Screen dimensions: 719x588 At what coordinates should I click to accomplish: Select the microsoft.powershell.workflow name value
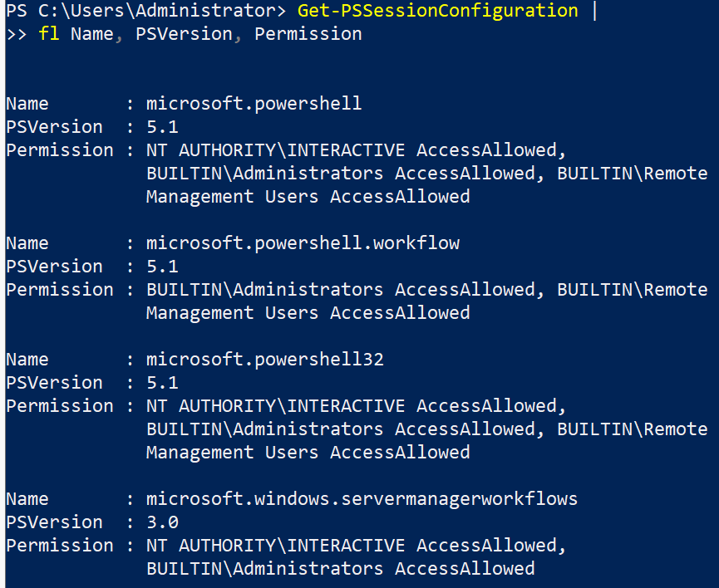click(x=303, y=243)
